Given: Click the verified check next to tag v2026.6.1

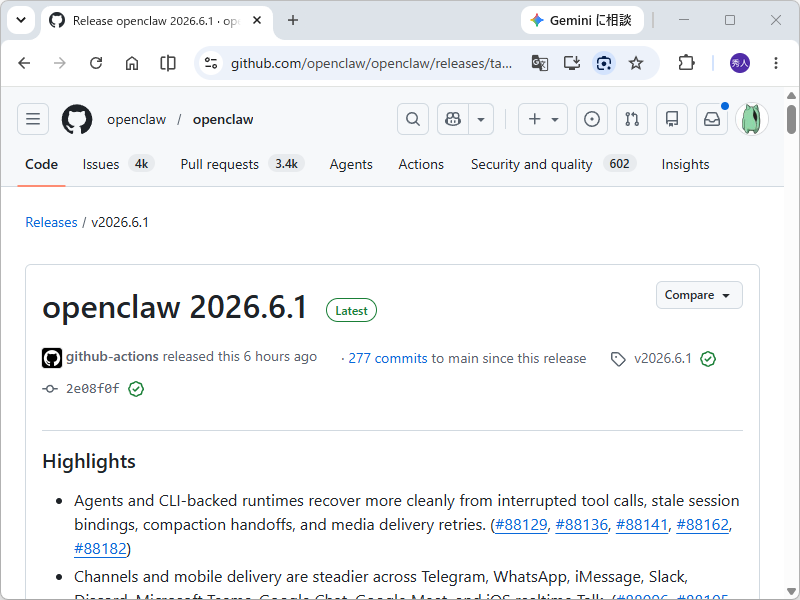Looking at the screenshot, I should pyautogui.click(x=708, y=359).
